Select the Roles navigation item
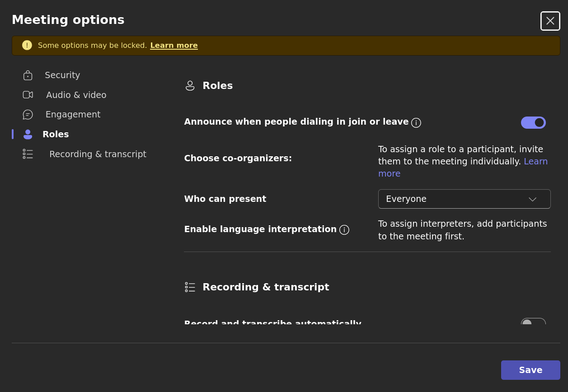The width and height of the screenshot is (568, 392). coord(56,134)
